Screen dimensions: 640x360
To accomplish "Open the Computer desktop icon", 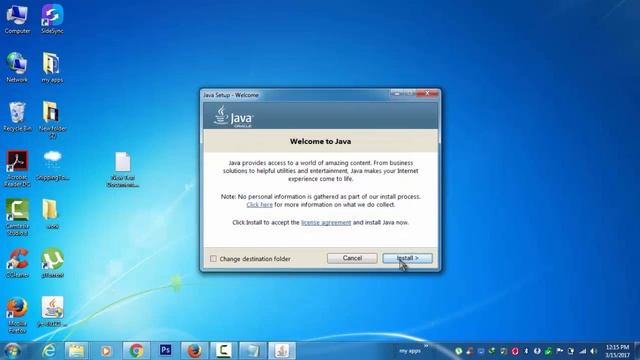I will click(x=17, y=19).
